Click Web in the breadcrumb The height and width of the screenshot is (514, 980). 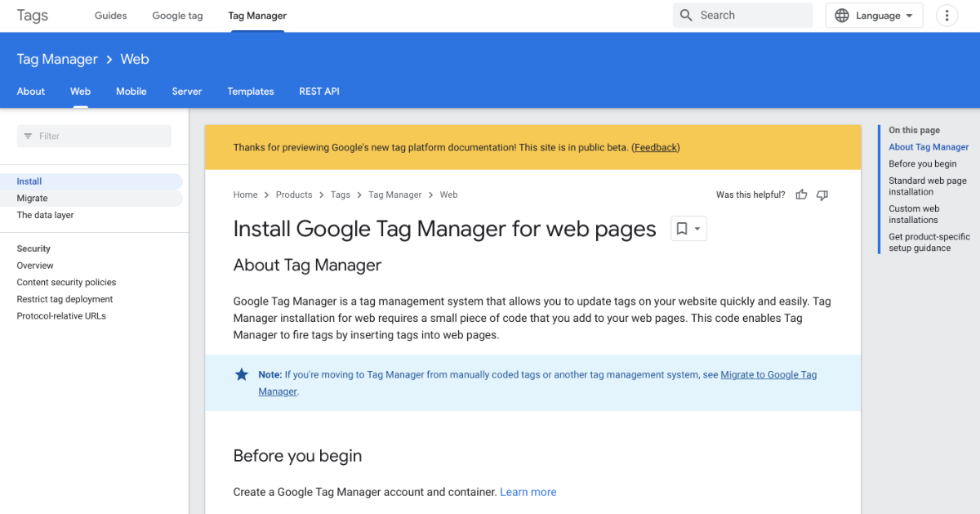pos(449,194)
